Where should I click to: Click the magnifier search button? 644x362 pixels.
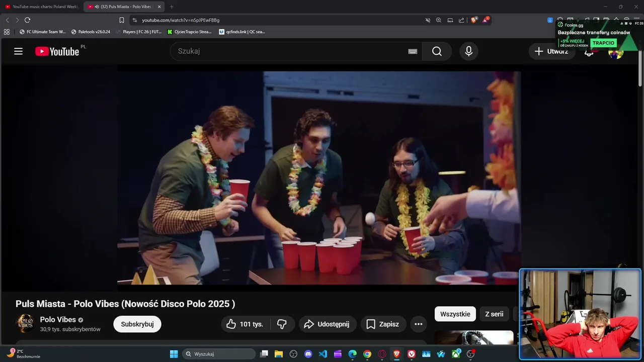tap(437, 51)
